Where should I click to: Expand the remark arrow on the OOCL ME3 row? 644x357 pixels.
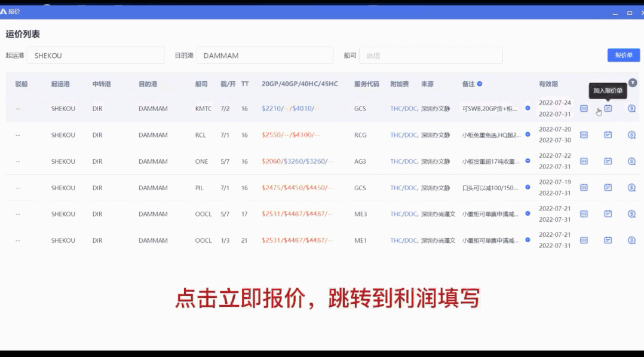[526, 213]
